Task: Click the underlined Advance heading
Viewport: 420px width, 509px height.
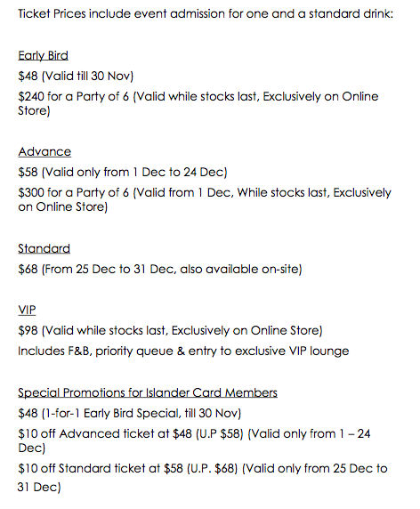Action: tap(44, 151)
